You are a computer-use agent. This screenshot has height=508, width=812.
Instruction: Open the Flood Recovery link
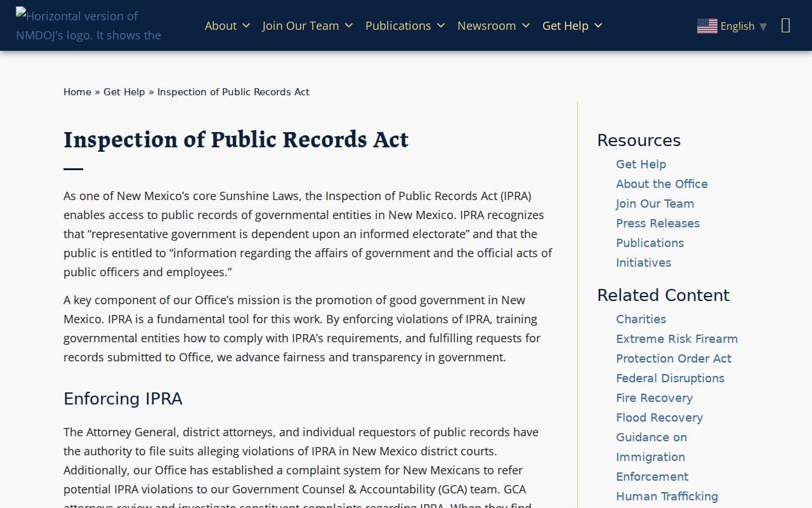[659, 418]
